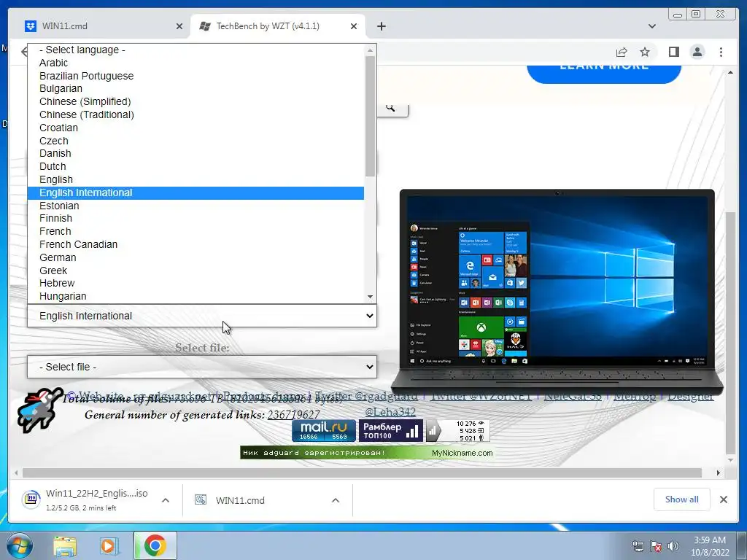Open Action Center flag tray icon
Screen dimensions: 747x560
click(656, 546)
